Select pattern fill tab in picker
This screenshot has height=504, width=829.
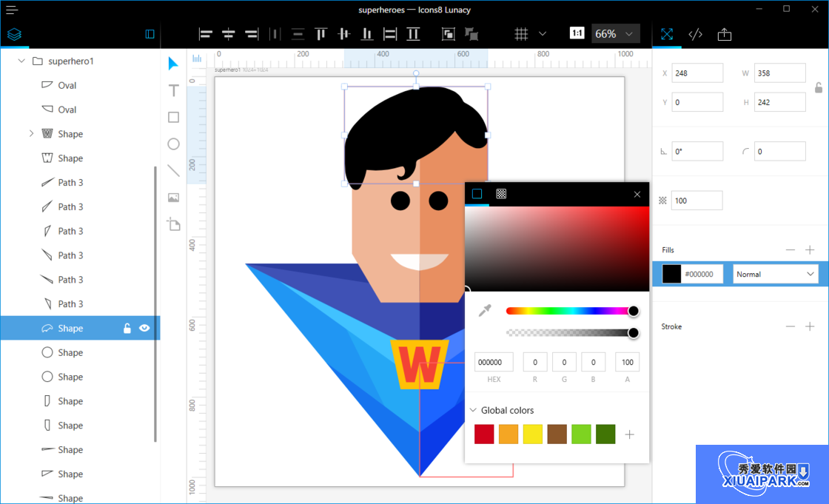click(x=501, y=194)
